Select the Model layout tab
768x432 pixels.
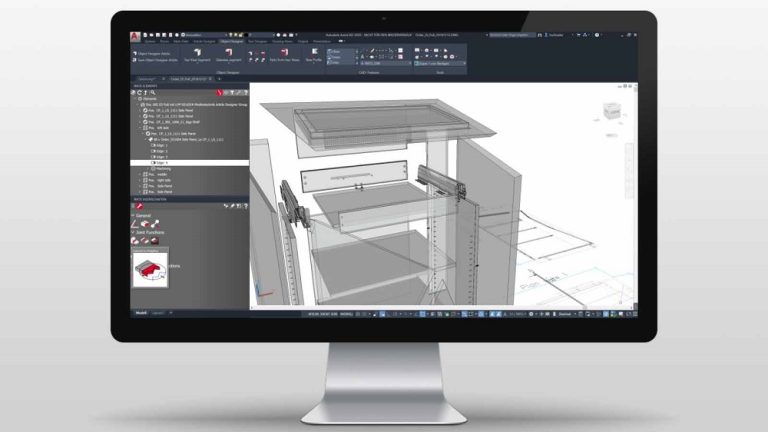click(141, 313)
